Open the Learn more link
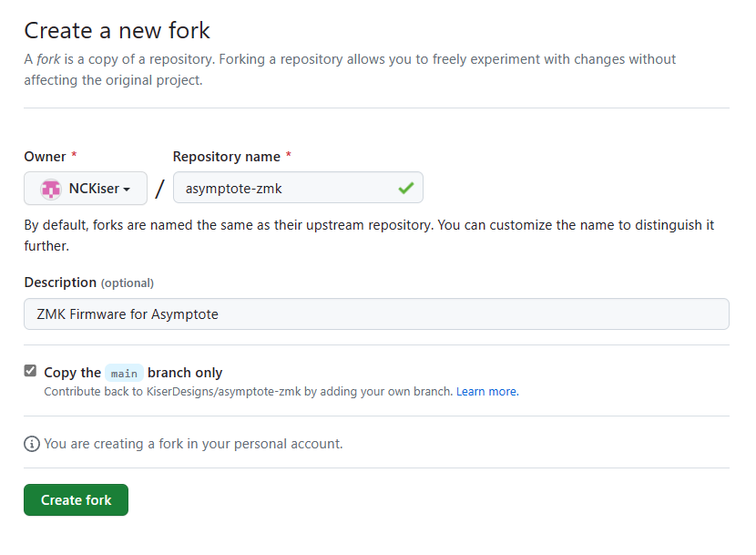 coord(487,391)
